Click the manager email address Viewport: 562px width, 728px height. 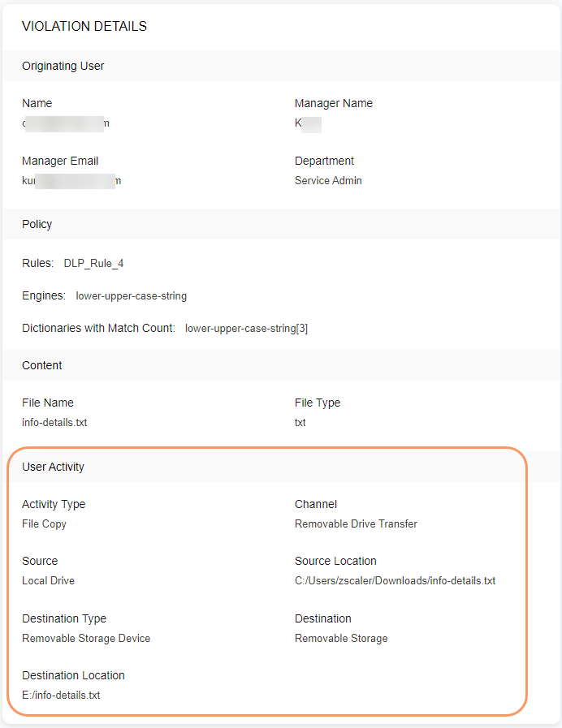pyautogui.click(x=71, y=180)
